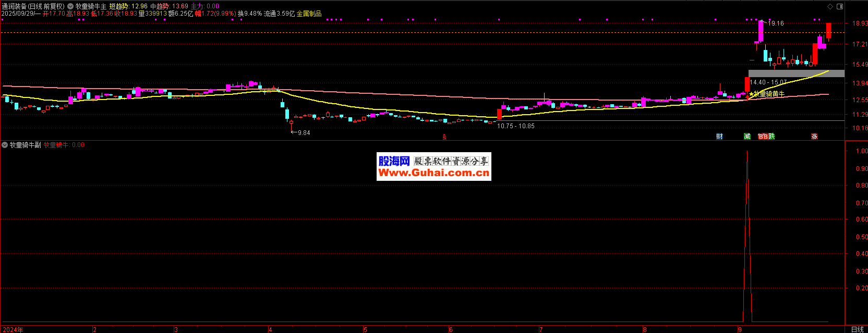The image size is (868, 333).
Task: Expand the 牧童骑牛副 sub-chart indicator menu
Action: (5, 145)
